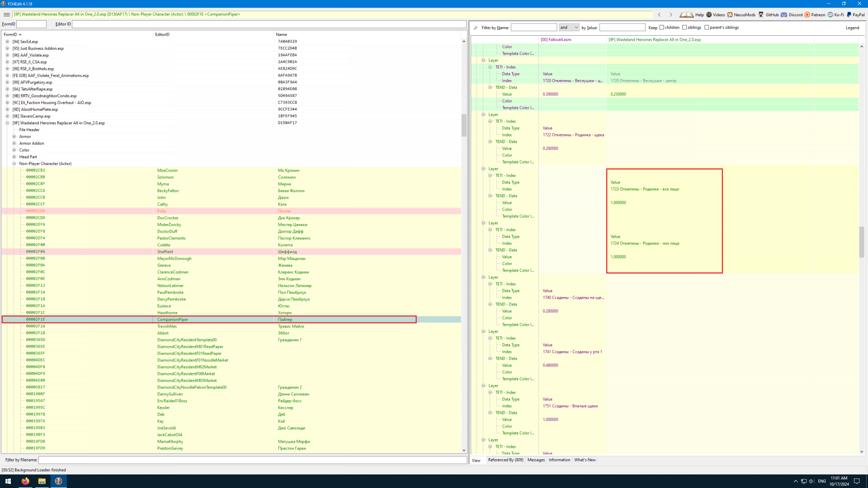Click the Filter by filename input

click(252, 460)
